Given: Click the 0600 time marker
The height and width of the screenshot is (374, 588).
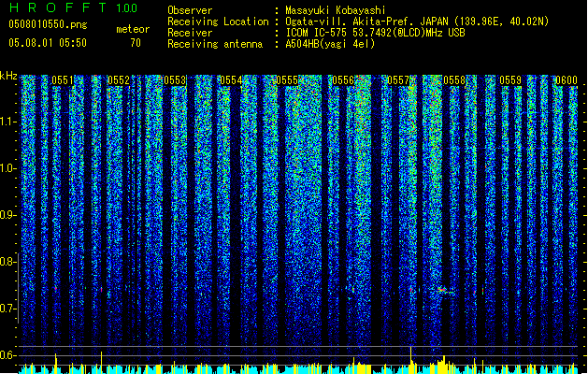Looking at the screenshot, I should tap(566, 80).
